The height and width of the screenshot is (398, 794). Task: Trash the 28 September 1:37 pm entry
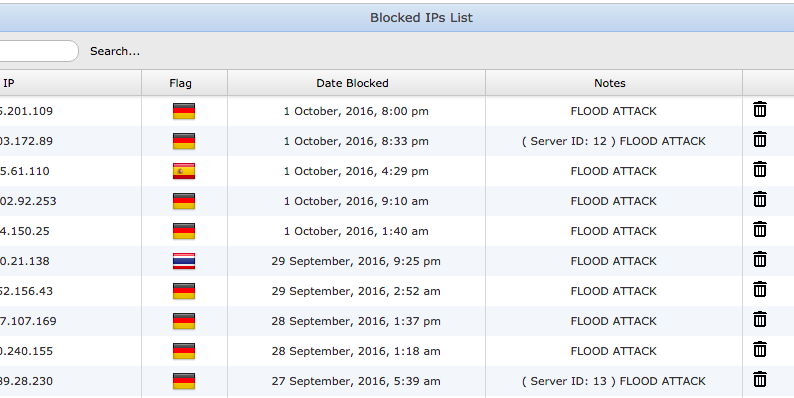[760, 320]
